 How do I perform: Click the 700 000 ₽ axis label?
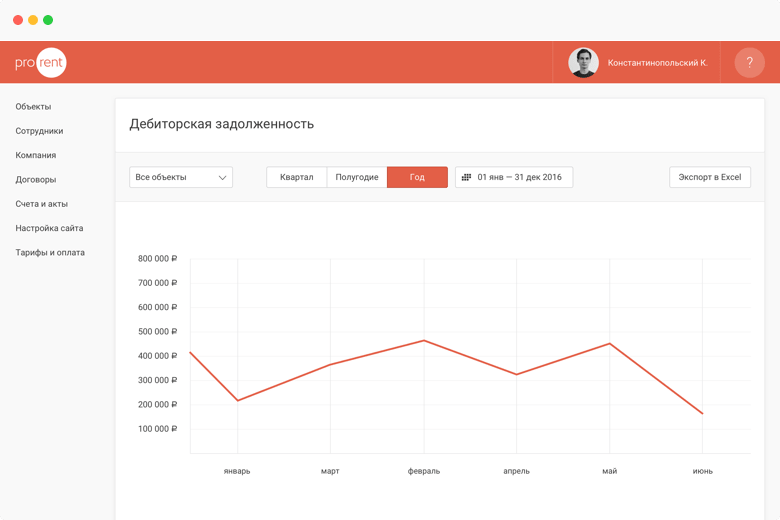158,283
